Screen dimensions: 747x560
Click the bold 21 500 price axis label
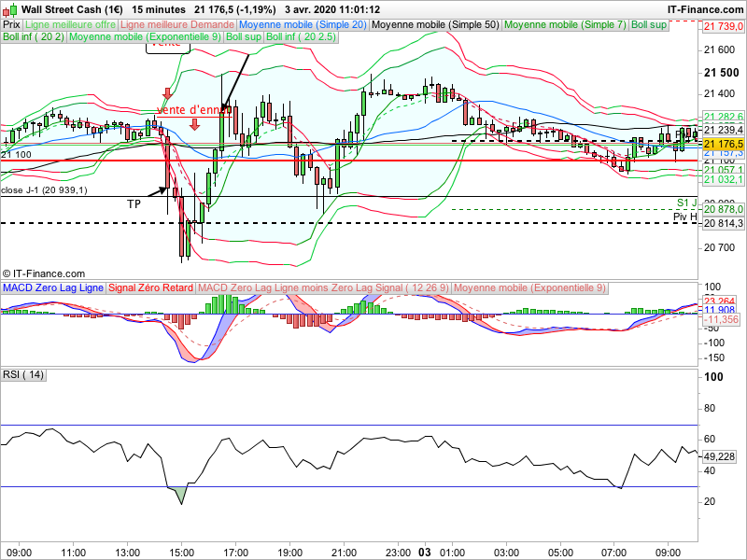(721, 73)
